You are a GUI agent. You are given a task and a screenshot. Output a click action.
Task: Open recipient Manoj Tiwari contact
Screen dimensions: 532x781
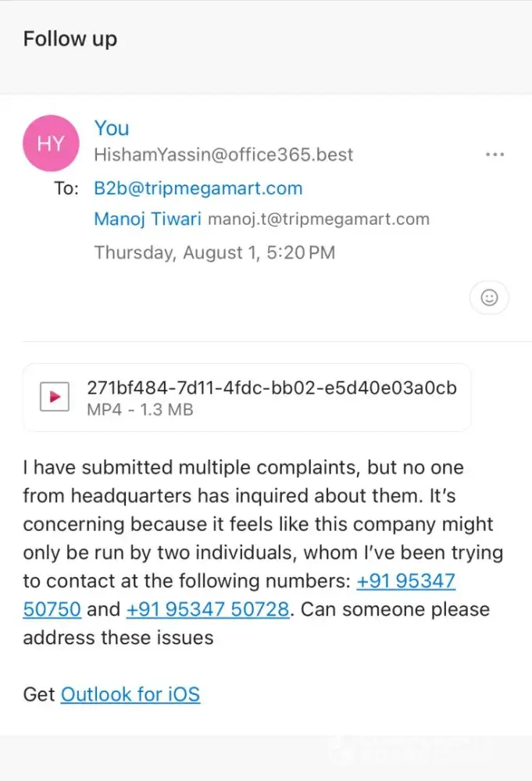pos(147,219)
